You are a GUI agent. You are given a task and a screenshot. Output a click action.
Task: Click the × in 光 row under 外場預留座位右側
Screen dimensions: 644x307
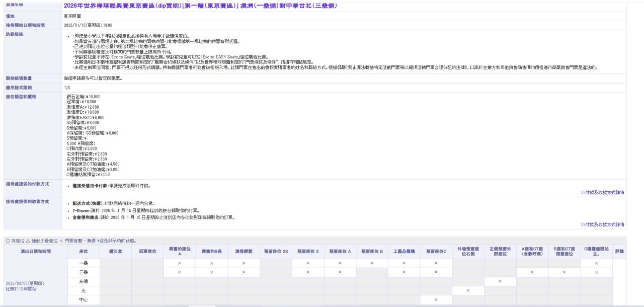[x=468, y=291]
